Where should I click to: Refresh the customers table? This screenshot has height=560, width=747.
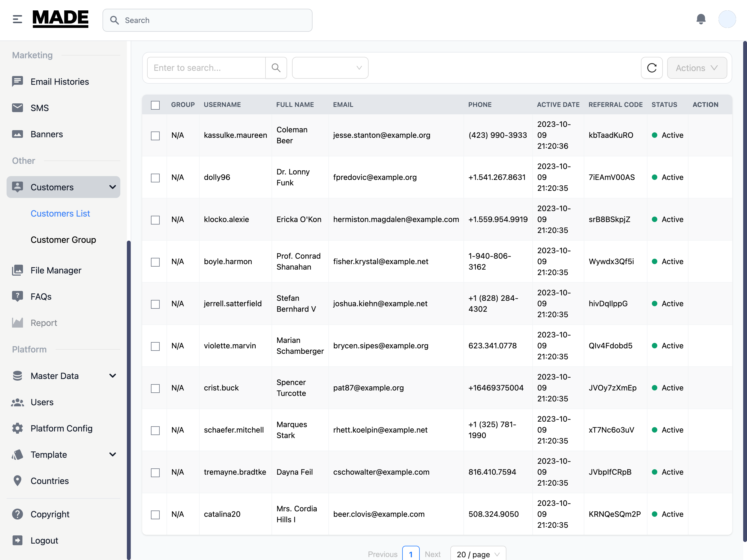tap(651, 68)
